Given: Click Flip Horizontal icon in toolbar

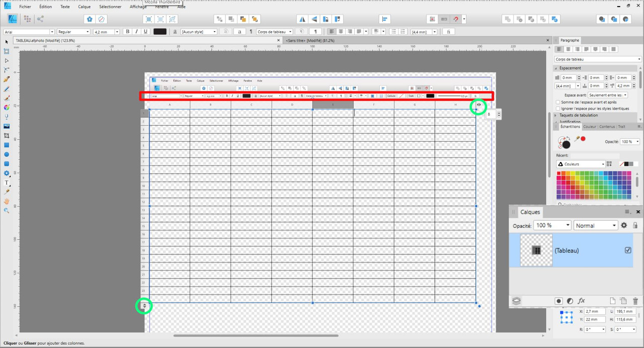Looking at the screenshot, I should (x=302, y=19).
